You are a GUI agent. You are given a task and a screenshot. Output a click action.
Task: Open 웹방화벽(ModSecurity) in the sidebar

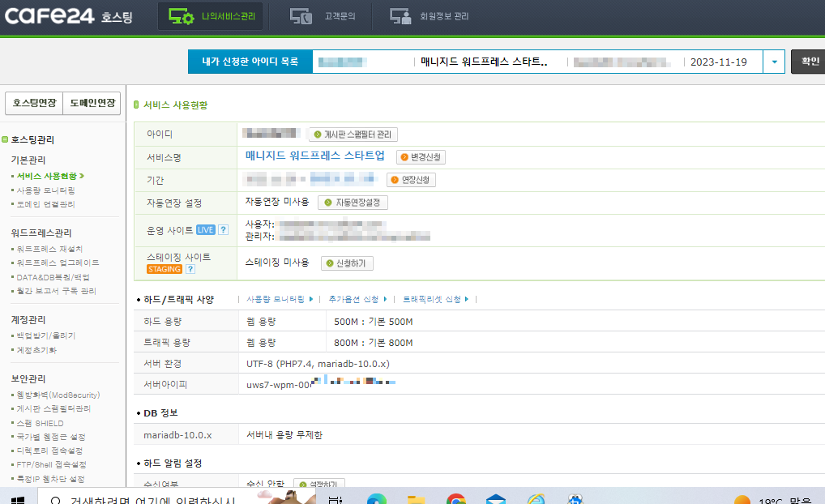(58, 395)
